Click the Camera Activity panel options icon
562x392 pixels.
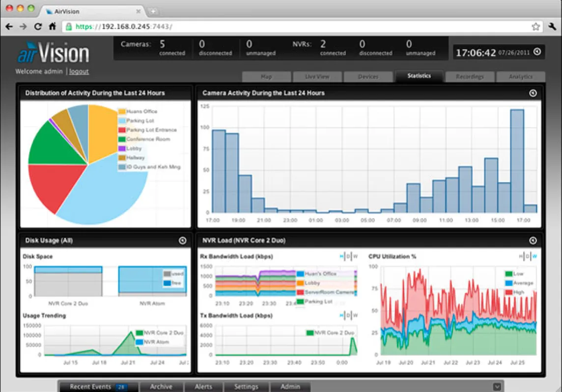[533, 93]
